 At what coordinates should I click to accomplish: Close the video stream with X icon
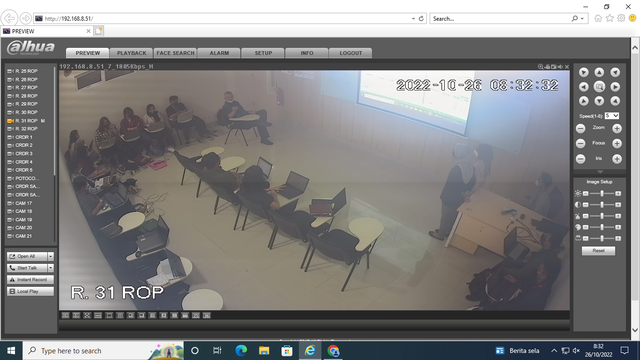coord(567,67)
